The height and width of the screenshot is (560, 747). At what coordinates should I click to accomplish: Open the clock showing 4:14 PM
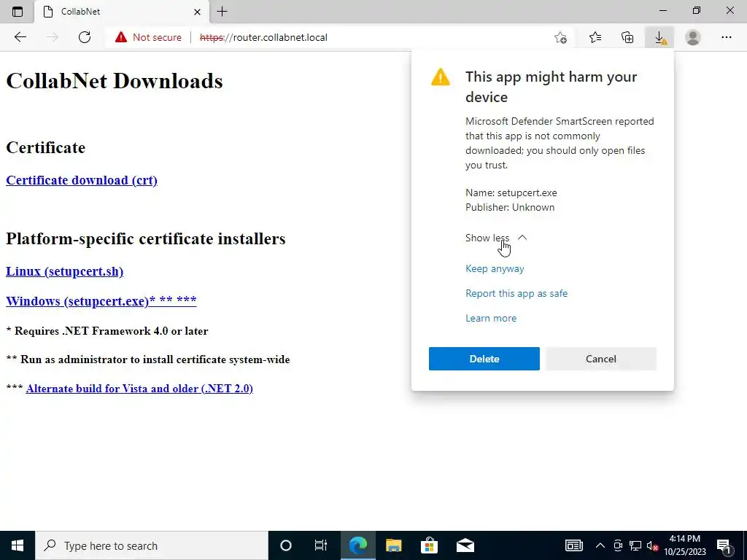685,545
